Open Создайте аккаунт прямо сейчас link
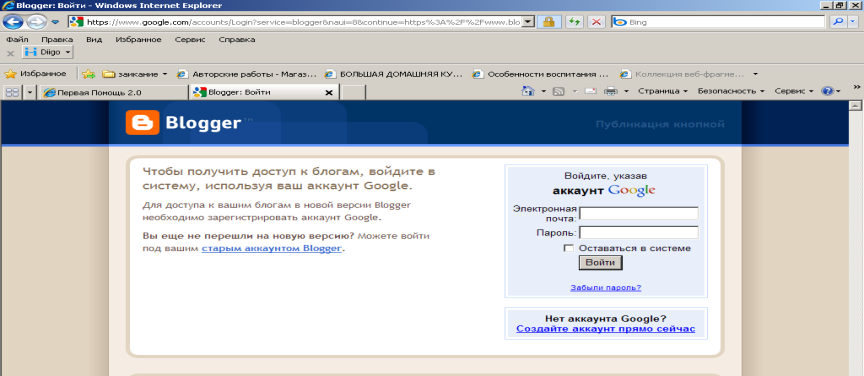 tap(606, 329)
